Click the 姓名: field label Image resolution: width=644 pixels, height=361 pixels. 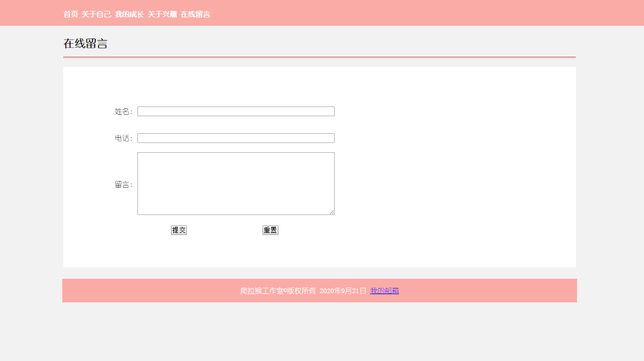tap(124, 112)
